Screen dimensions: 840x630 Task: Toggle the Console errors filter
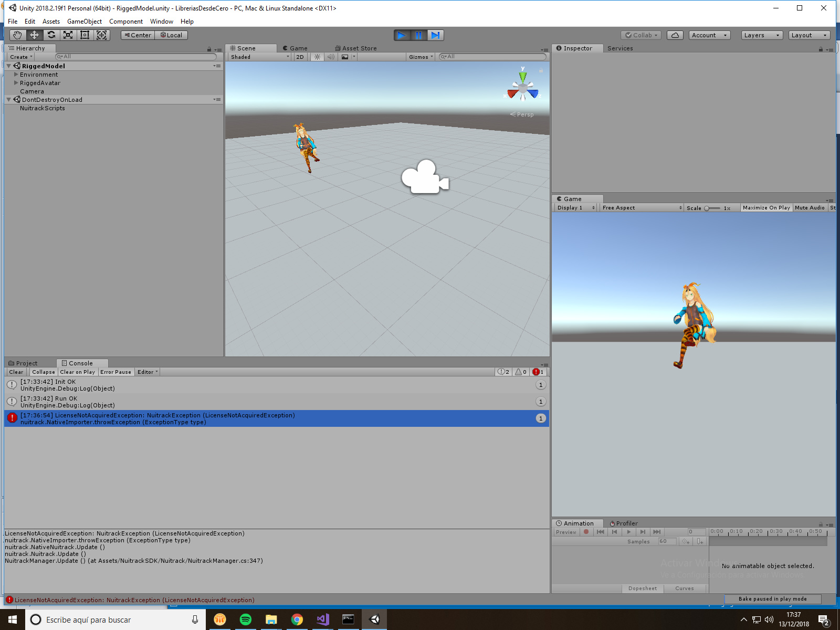click(x=538, y=372)
